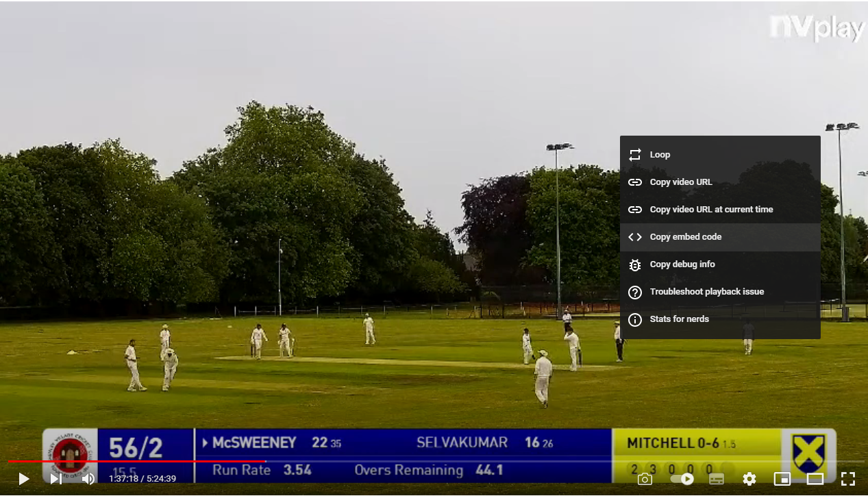Open the settings gear menu
Viewport: 868px width, 496px height.
coord(749,479)
